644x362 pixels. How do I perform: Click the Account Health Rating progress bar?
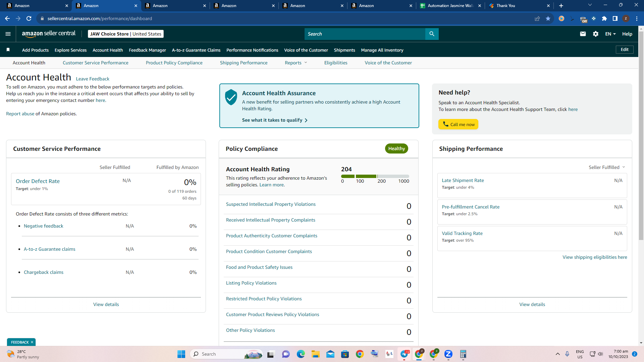tap(375, 176)
